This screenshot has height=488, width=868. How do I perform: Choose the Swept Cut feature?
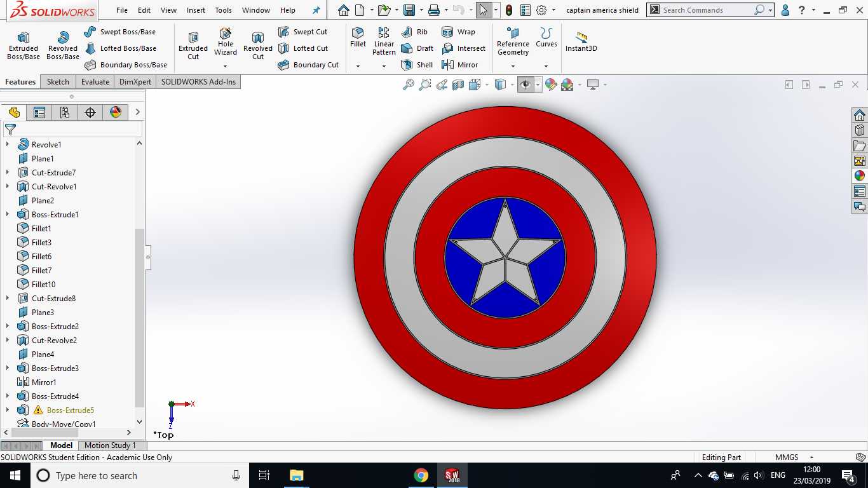[302, 32]
